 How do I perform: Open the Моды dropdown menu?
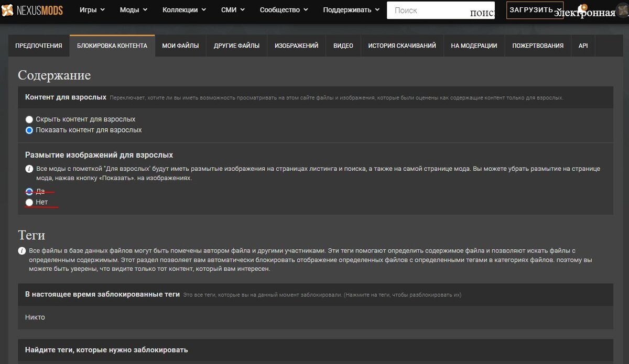click(x=134, y=10)
